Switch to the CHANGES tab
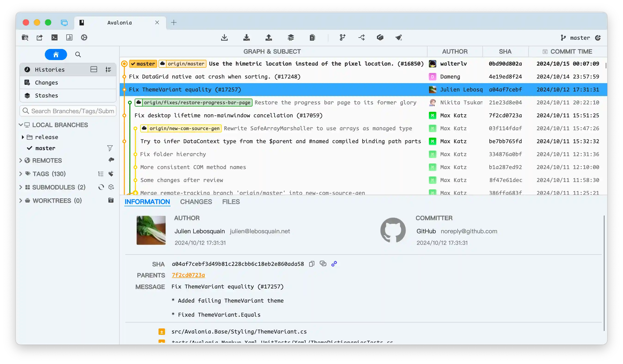The width and height of the screenshot is (623, 364). (x=196, y=202)
